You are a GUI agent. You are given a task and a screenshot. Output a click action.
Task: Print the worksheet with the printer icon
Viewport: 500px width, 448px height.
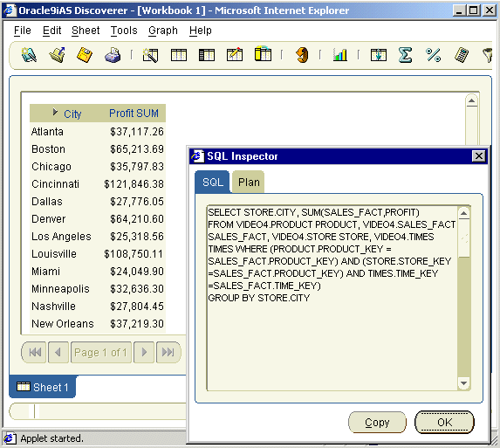(x=113, y=55)
